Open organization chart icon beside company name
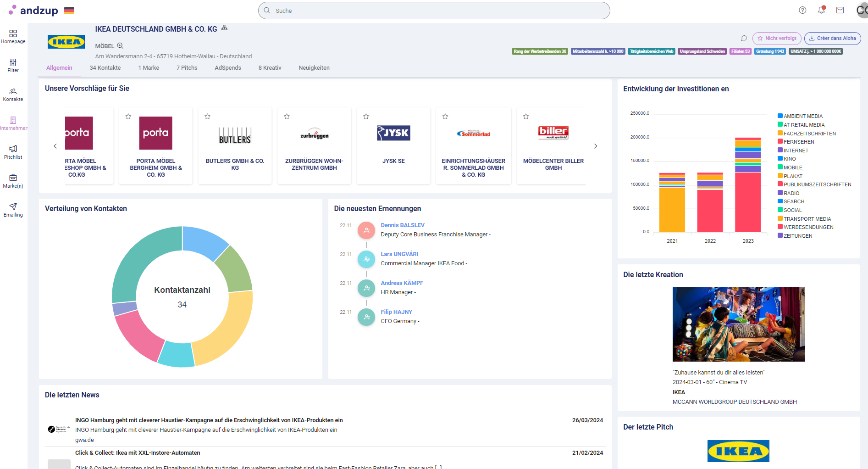868x469 pixels. click(x=224, y=28)
